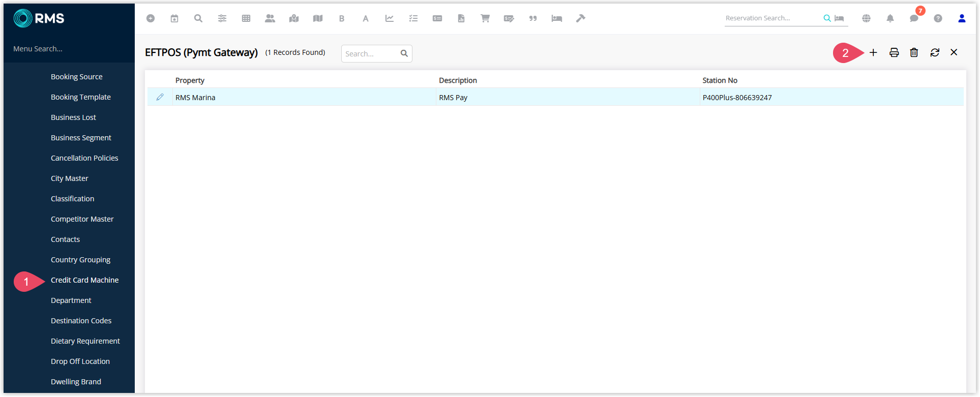Add a new EFTPOS record with plus icon
The width and height of the screenshot is (980, 397).
click(873, 53)
